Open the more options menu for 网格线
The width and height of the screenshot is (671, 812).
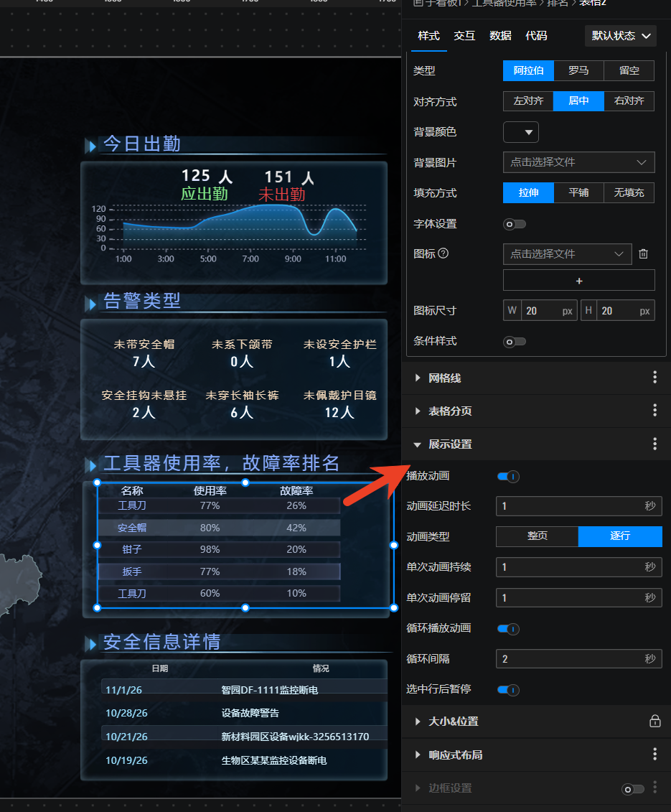point(654,378)
